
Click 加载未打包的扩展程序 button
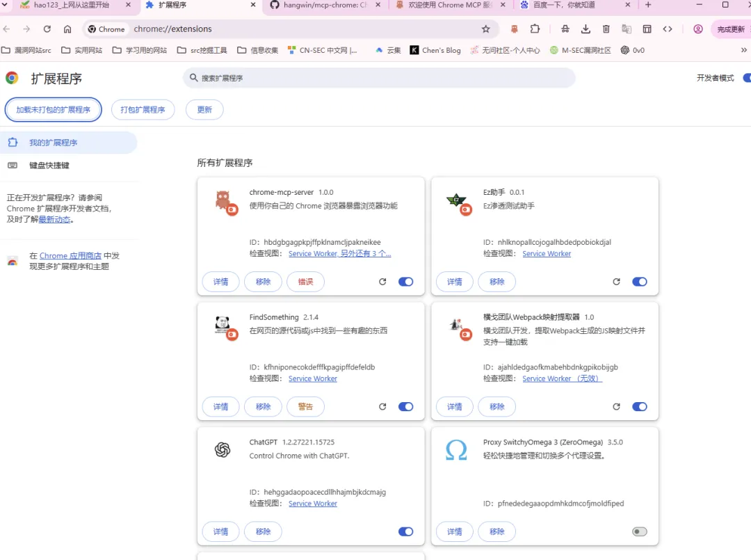click(x=53, y=110)
